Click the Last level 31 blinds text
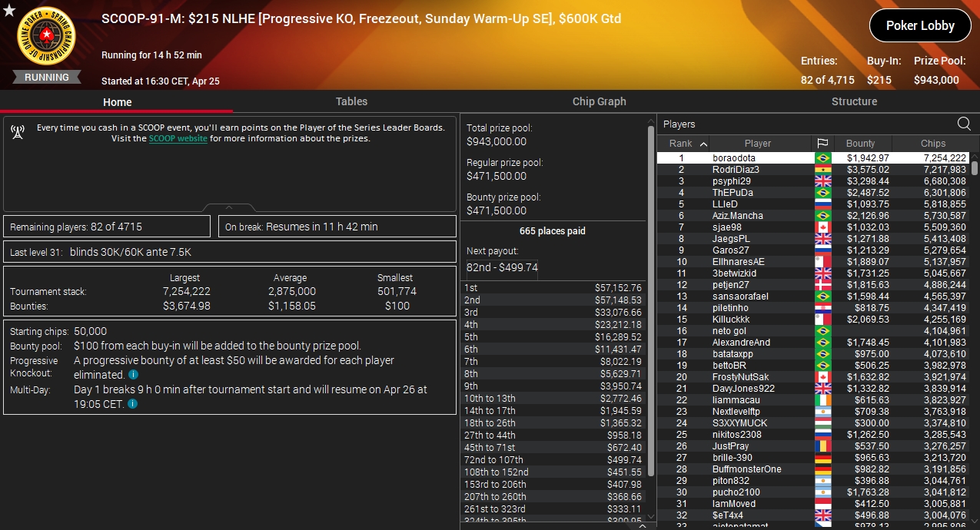 point(101,251)
